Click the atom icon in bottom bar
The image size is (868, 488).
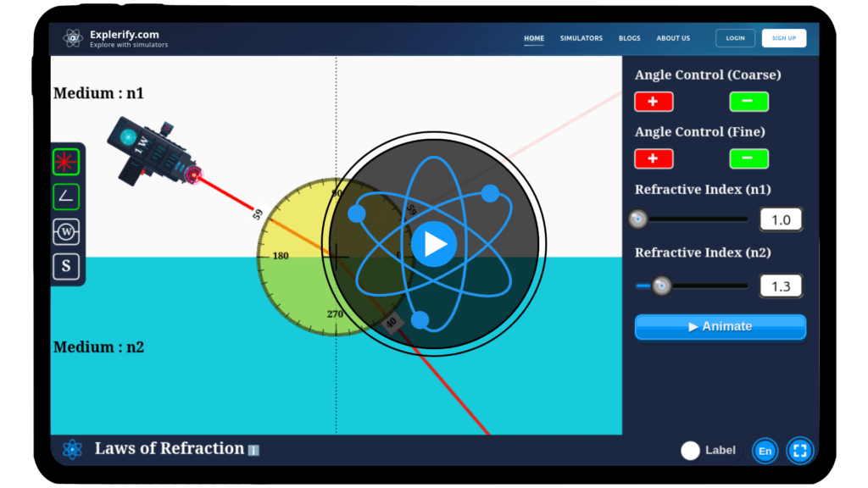[73, 450]
